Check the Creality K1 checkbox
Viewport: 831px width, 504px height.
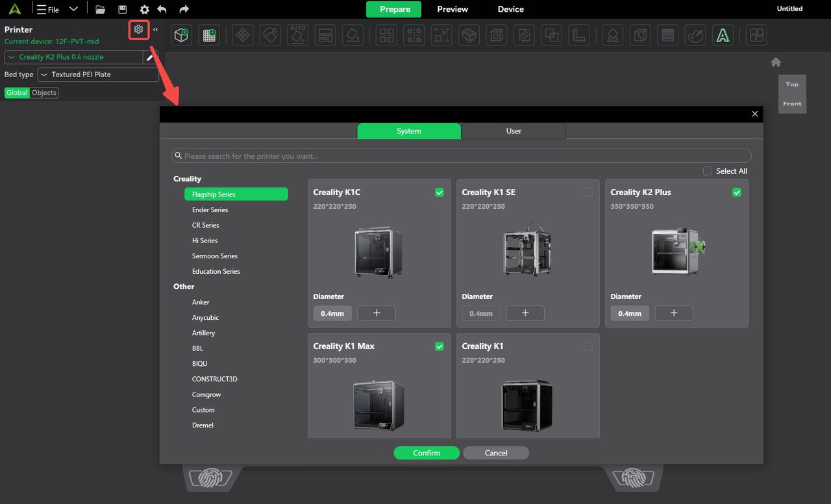(588, 346)
